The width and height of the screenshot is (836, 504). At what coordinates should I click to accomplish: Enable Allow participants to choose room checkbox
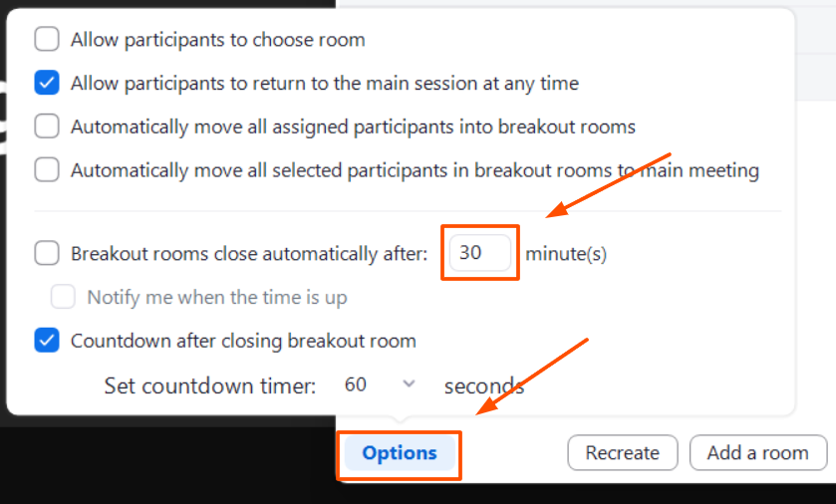[x=47, y=40]
